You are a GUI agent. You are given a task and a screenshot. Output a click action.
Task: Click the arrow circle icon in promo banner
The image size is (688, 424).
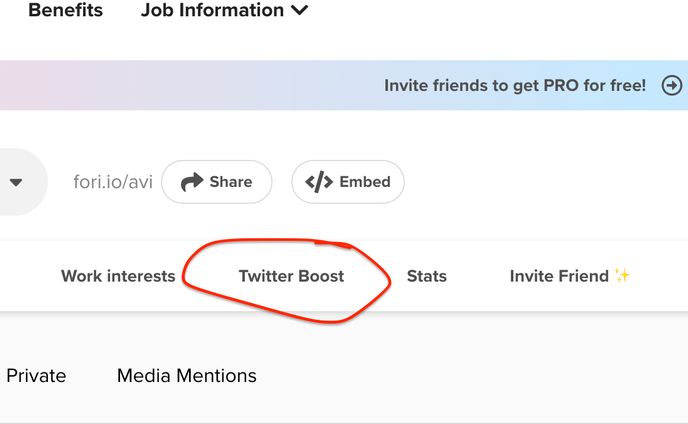coord(672,86)
